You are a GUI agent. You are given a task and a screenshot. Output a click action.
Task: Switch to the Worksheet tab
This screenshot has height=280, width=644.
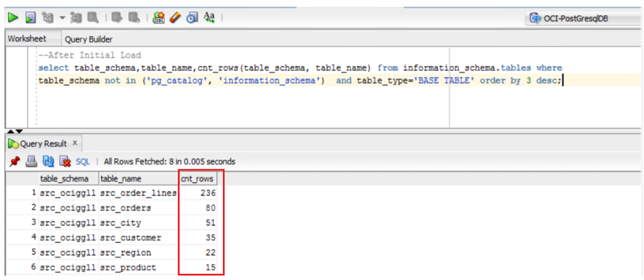pos(27,39)
